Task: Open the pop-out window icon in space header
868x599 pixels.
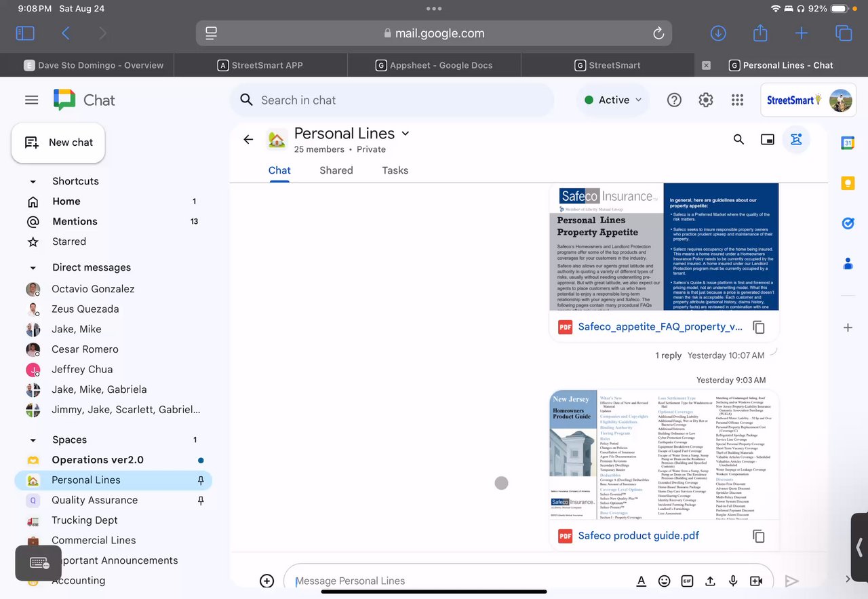Action: [768, 140]
